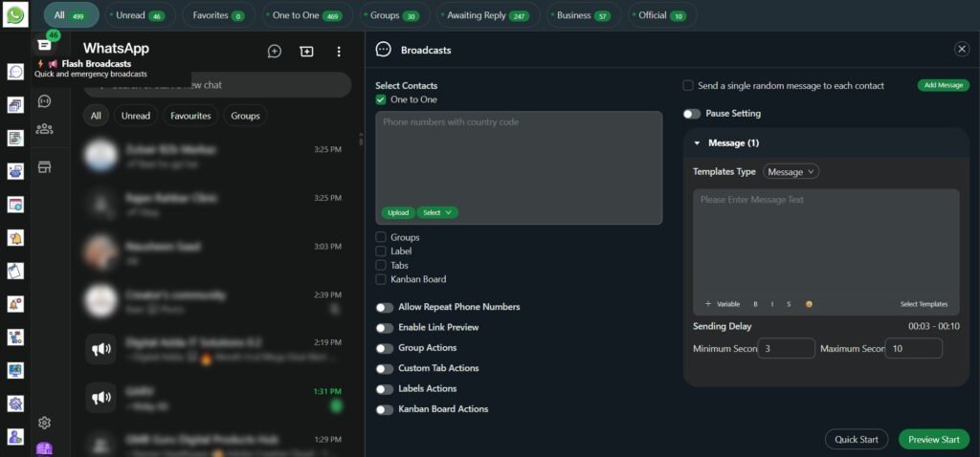Click the Add Message button
Image resolution: width=980 pixels, height=457 pixels.
943,85
